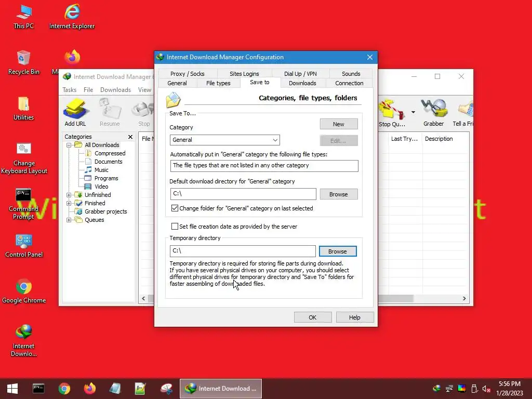Click the General category file types field
532x399 pixels.
pyautogui.click(x=264, y=166)
